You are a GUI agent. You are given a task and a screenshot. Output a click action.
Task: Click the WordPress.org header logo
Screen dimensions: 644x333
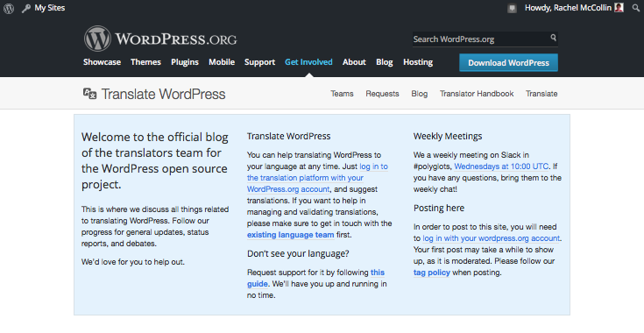[x=160, y=39]
